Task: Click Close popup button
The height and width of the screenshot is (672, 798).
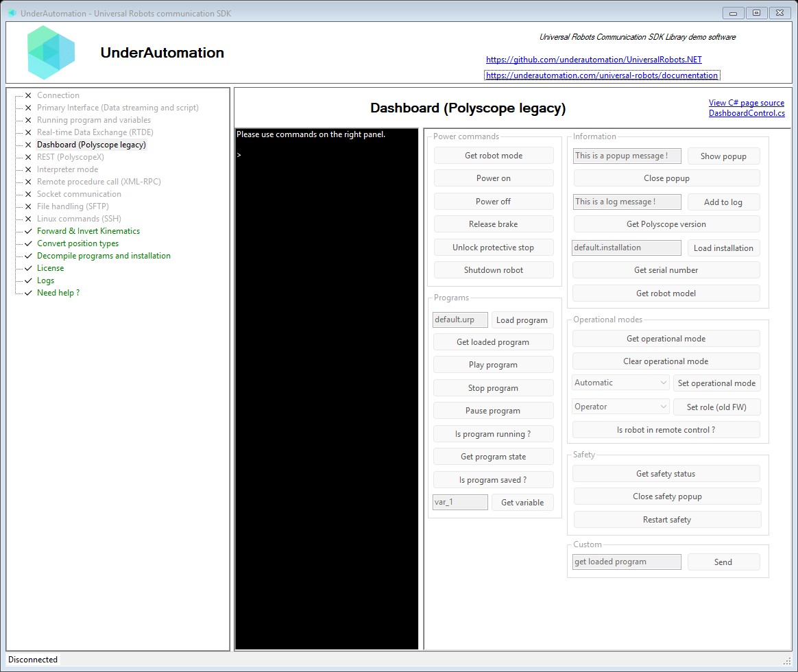Action: point(666,178)
